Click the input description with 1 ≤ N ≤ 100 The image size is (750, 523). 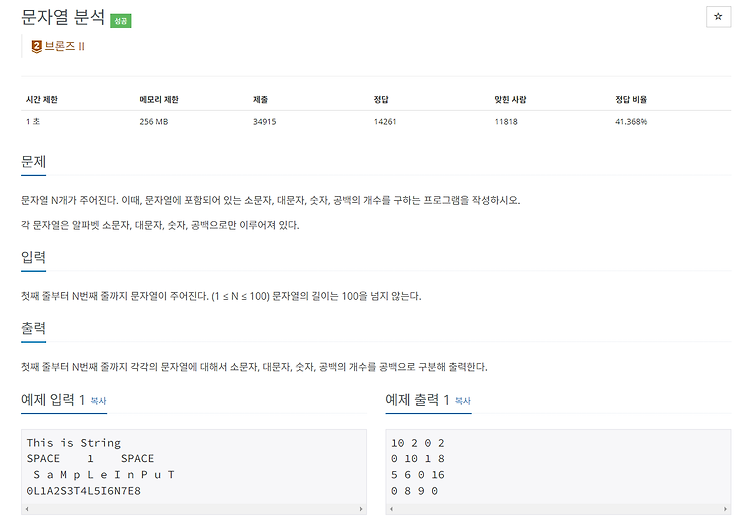click(x=221, y=296)
